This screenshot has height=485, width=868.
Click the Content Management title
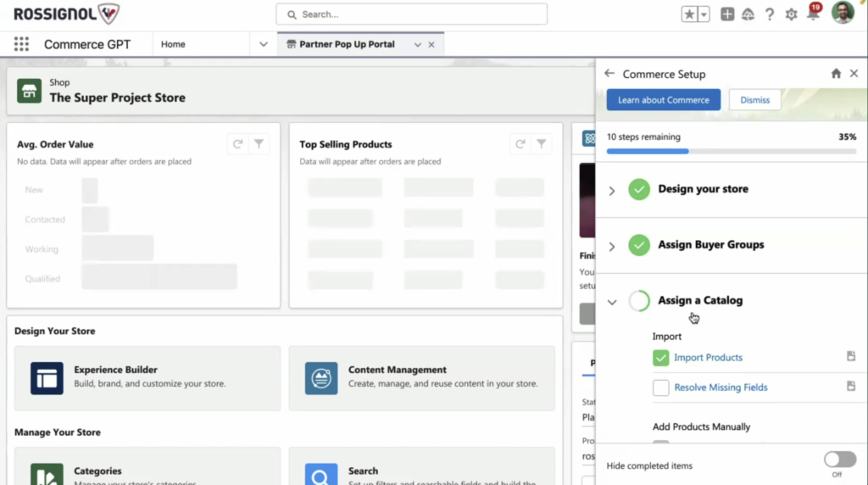[x=397, y=370]
